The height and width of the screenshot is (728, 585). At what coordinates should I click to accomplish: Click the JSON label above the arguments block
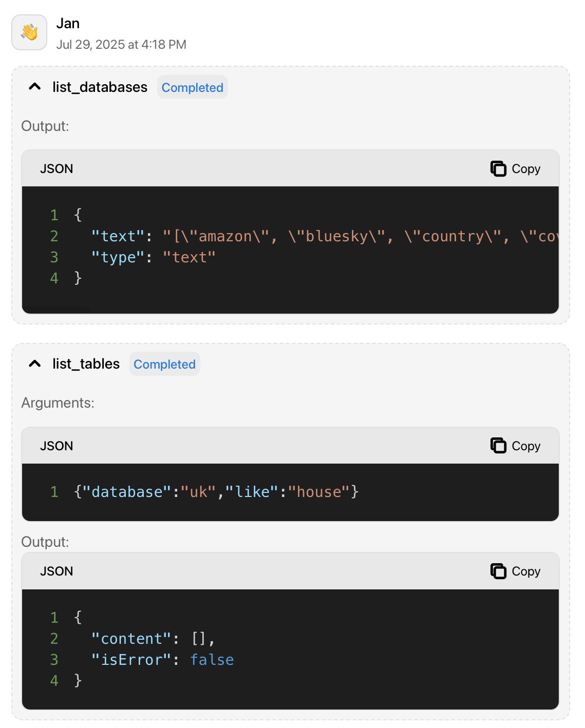click(56, 446)
